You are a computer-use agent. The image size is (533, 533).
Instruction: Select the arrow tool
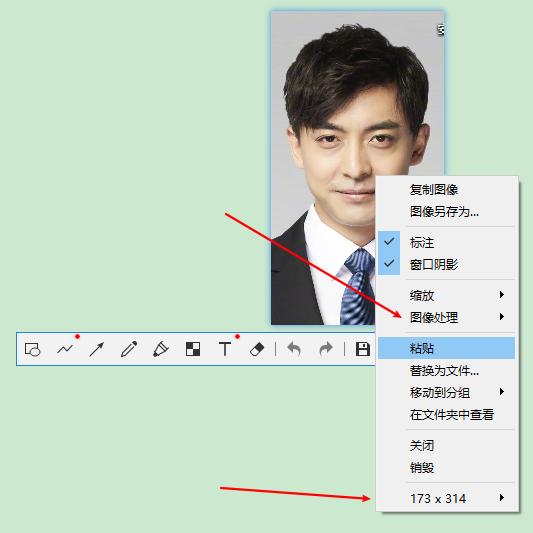(97, 349)
